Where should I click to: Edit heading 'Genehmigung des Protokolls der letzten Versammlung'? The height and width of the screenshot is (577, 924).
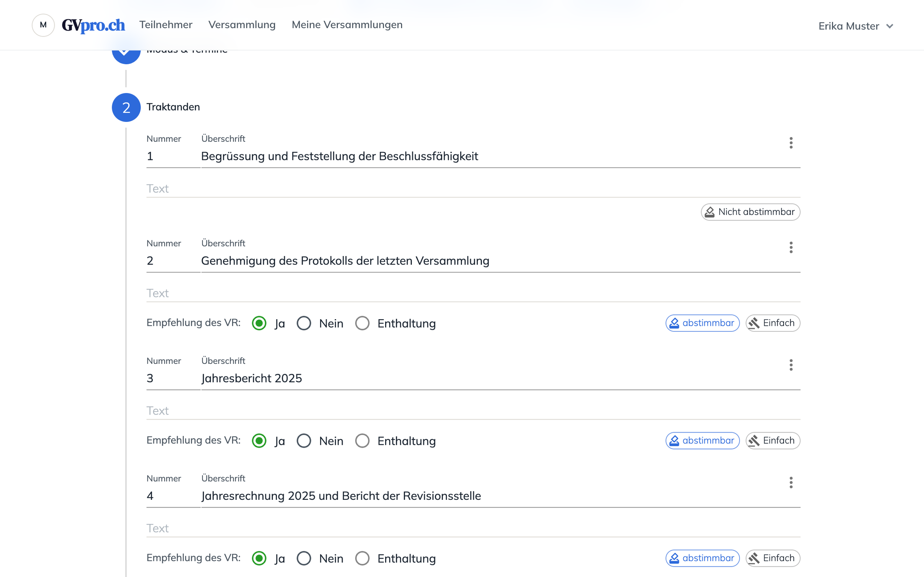(500, 261)
